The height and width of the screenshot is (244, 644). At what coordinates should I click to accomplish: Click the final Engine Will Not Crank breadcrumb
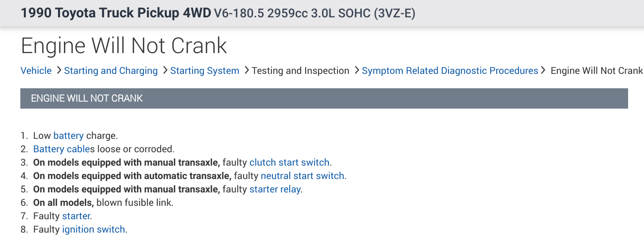596,71
